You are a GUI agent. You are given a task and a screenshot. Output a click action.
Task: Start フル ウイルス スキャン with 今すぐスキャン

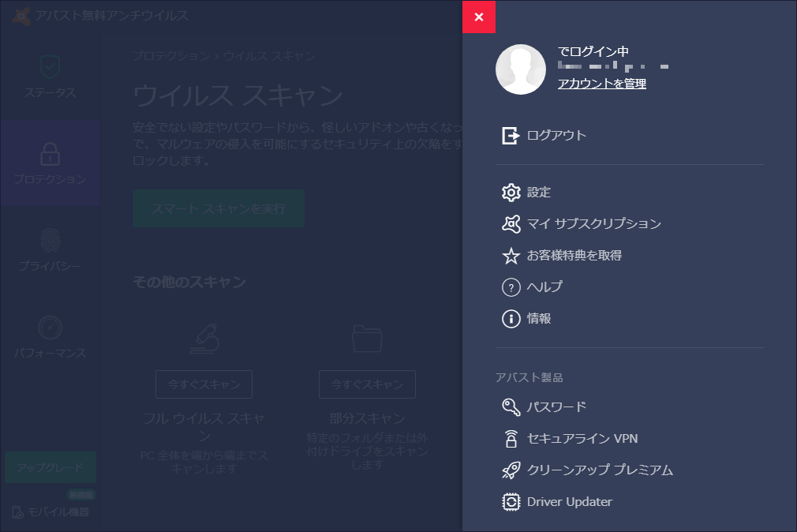[x=204, y=384]
